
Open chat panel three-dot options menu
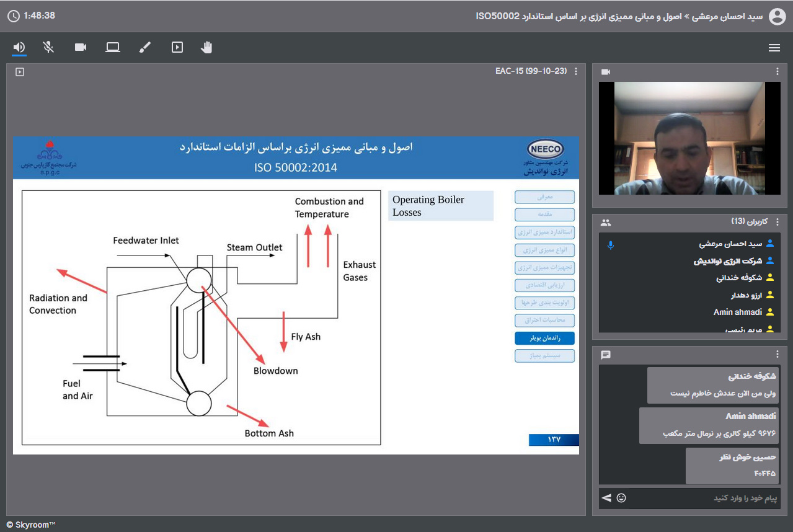tap(777, 354)
